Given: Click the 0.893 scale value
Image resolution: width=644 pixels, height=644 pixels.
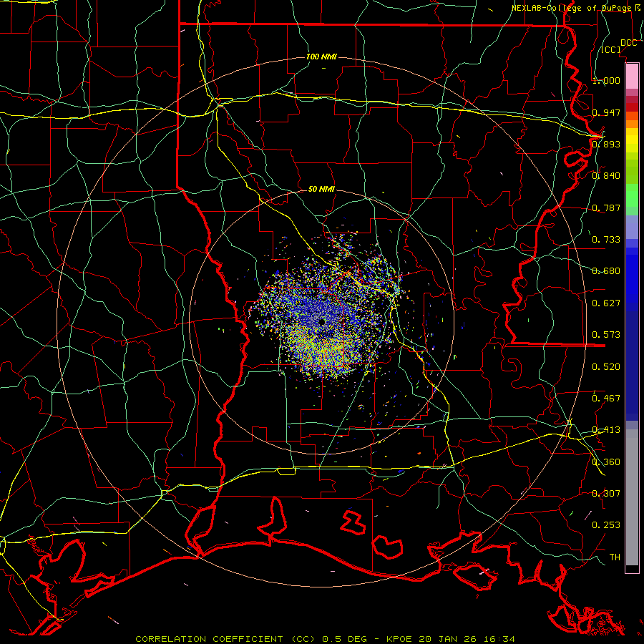Looking at the screenshot, I should [x=606, y=144].
